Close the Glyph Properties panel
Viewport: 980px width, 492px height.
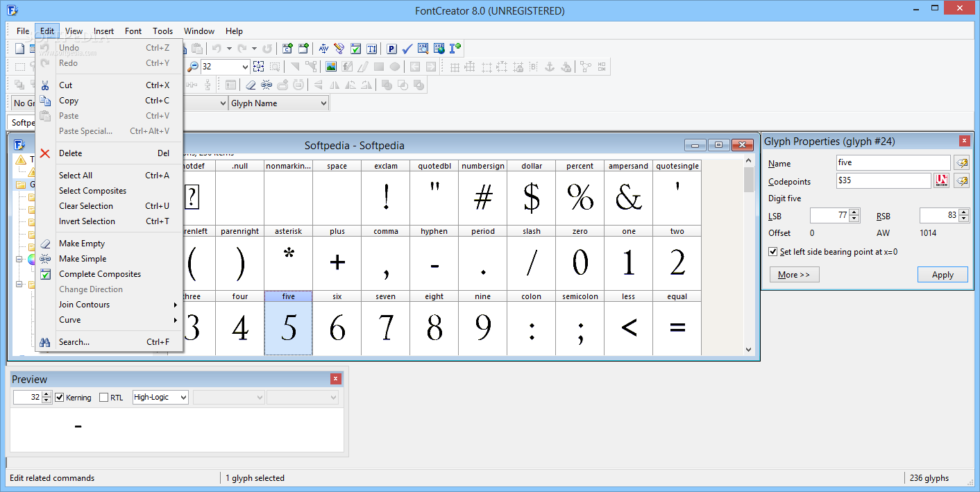(x=964, y=141)
